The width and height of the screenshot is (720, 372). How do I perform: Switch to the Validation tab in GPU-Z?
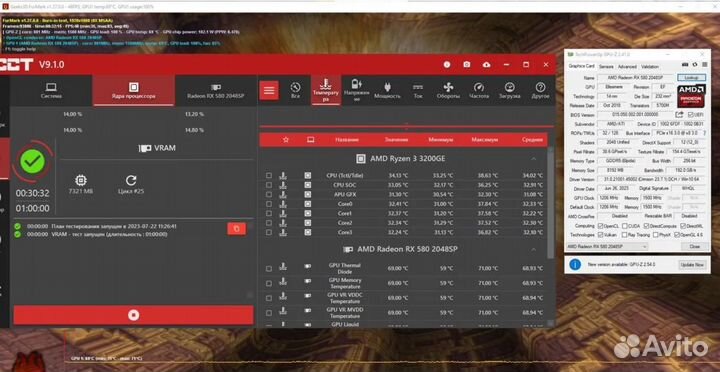(650, 67)
